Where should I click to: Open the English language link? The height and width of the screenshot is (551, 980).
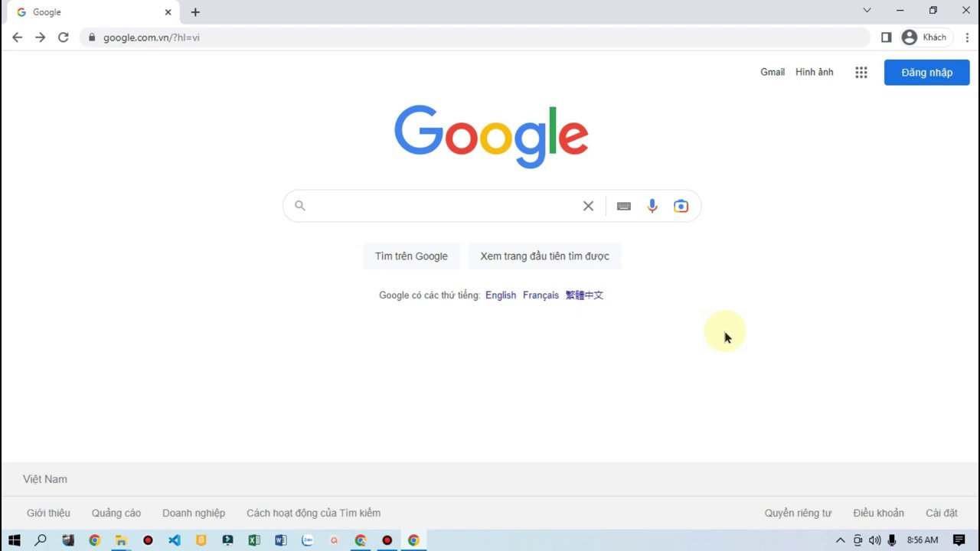pyautogui.click(x=500, y=295)
